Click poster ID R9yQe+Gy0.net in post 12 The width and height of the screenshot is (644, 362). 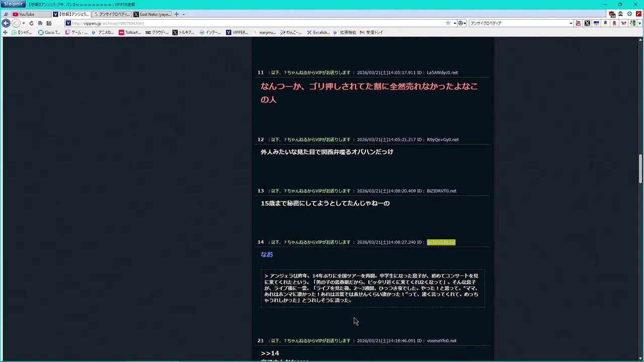(x=443, y=140)
